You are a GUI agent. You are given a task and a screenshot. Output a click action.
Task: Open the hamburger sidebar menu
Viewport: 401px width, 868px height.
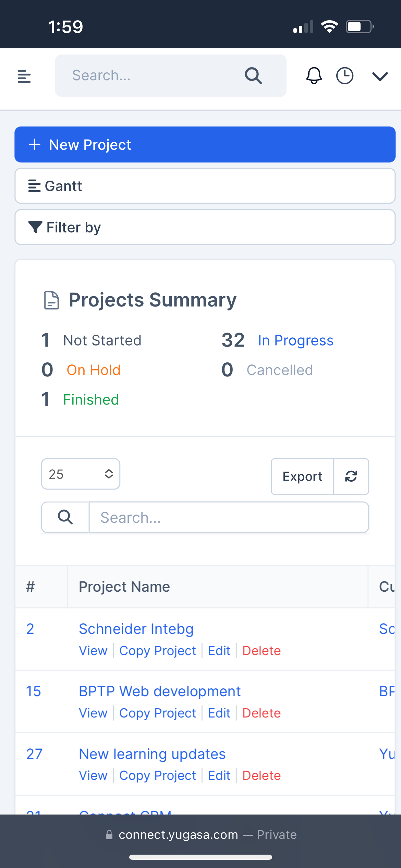click(24, 76)
